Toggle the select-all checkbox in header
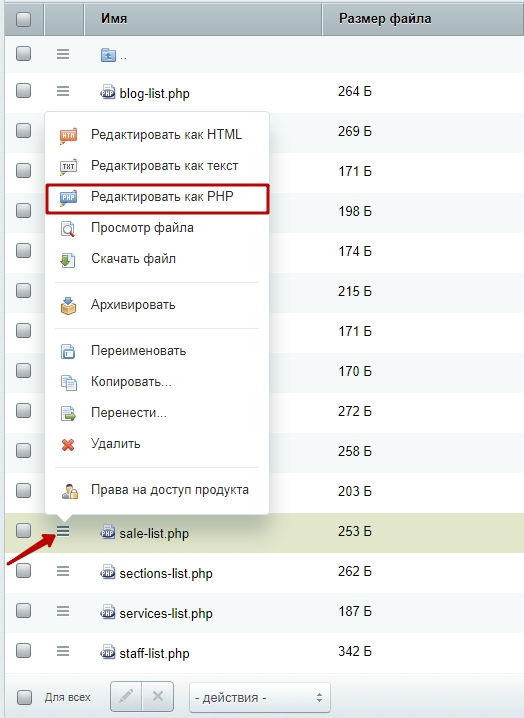Screen dimensions: 524x718 (x=23, y=19)
